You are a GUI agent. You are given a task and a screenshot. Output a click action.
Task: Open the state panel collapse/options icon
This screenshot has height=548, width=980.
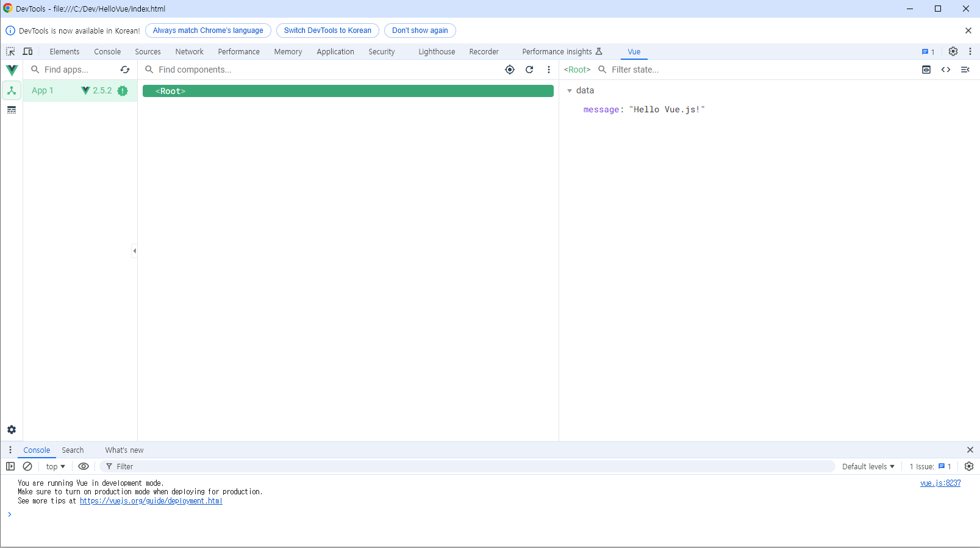[965, 70]
